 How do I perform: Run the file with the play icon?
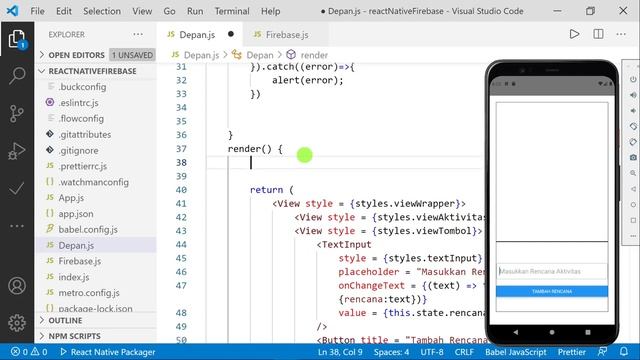pos(574,34)
